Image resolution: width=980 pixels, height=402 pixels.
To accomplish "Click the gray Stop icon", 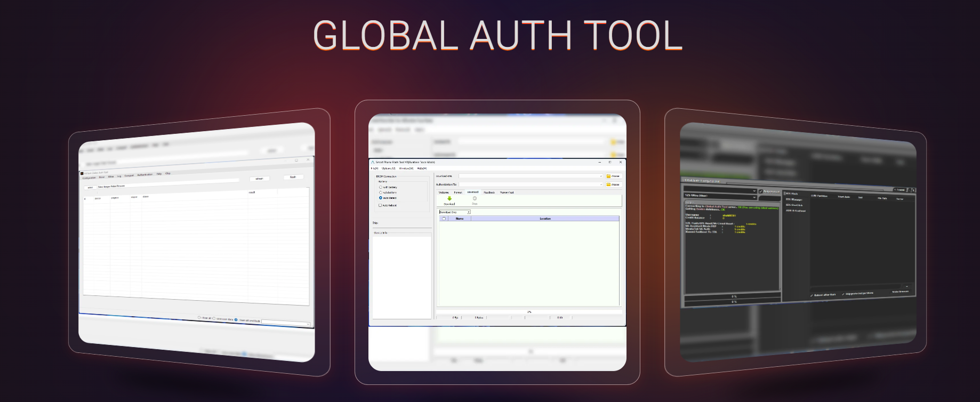I will (x=475, y=199).
